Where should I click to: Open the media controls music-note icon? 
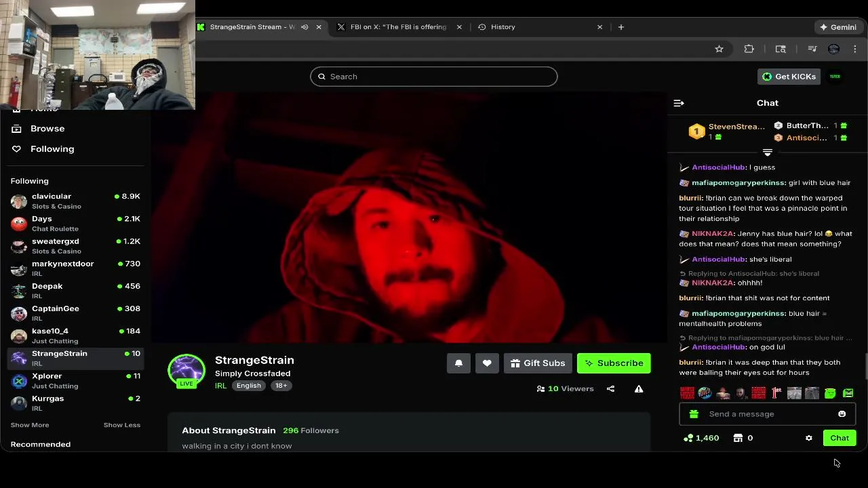[812, 49]
